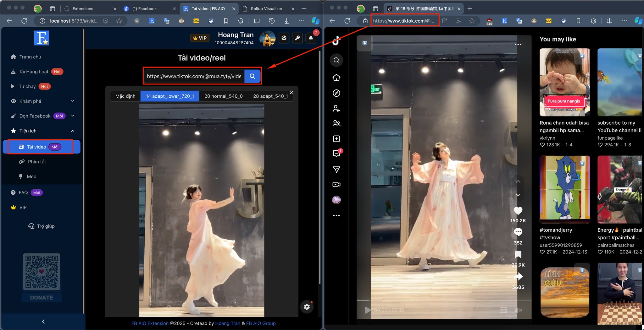Select the 28 adapt_540_1 tab
This screenshot has width=644, height=330.
coord(270,96)
